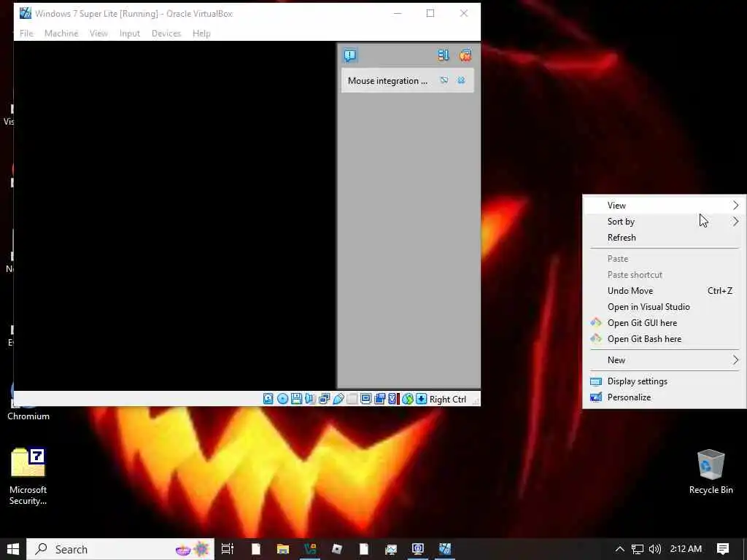
Task: Click the VirtualBox Manager monitor icon on taskbar
Action: click(418, 549)
